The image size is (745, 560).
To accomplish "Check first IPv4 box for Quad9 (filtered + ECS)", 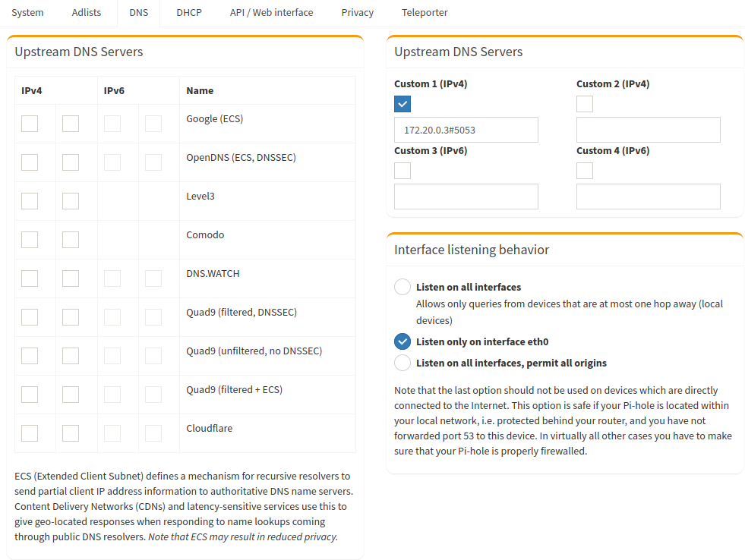I will coord(30,395).
